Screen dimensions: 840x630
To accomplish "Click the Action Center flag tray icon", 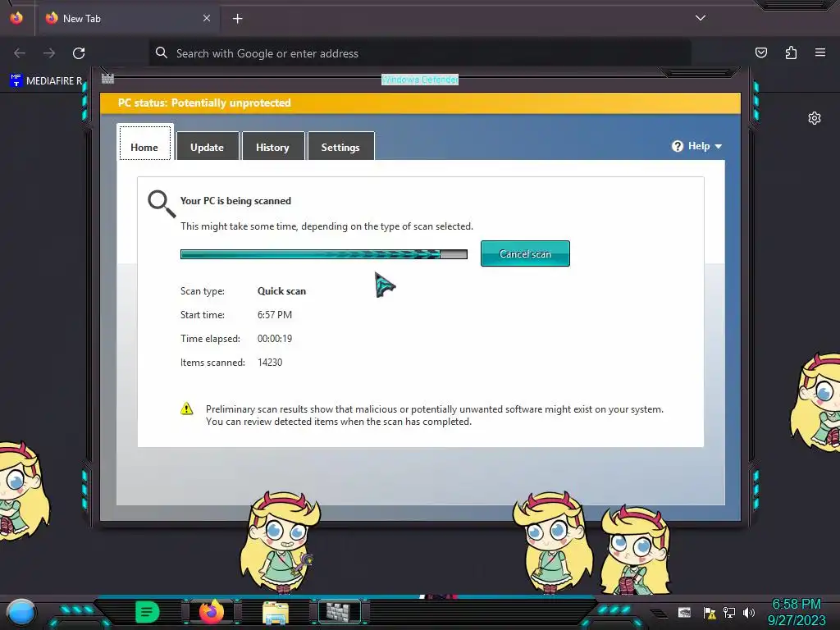I will click(x=710, y=613).
